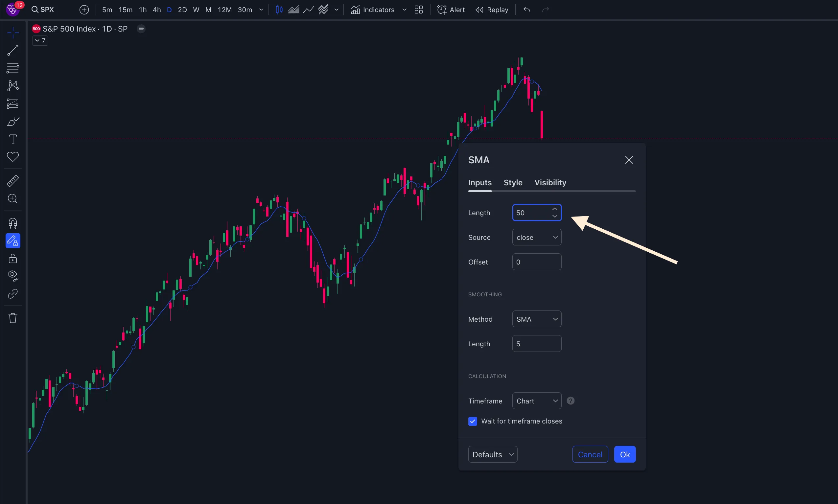Switch to the 4h timeframe
Screen dimensions: 838x504
[157, 10]
